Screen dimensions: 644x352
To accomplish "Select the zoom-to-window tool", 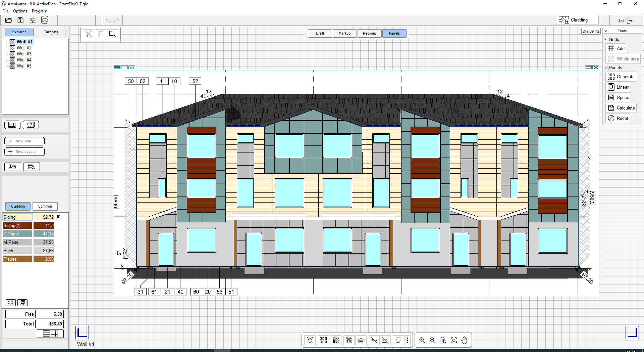I will pos(443,340).
